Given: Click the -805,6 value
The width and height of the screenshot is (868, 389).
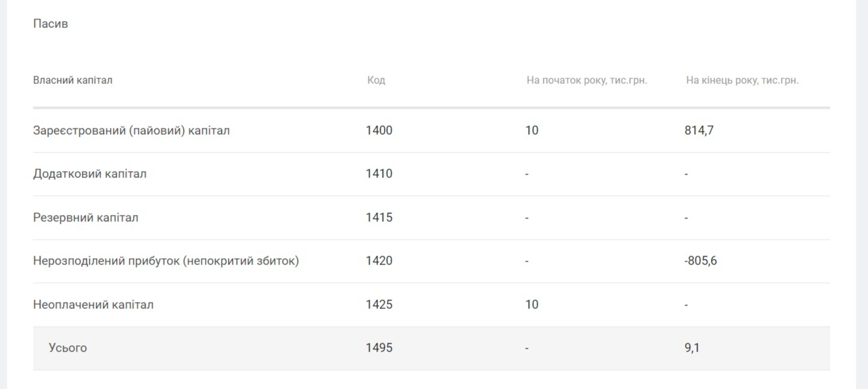Looking at the screenshot, I should (x=701, y=261).
